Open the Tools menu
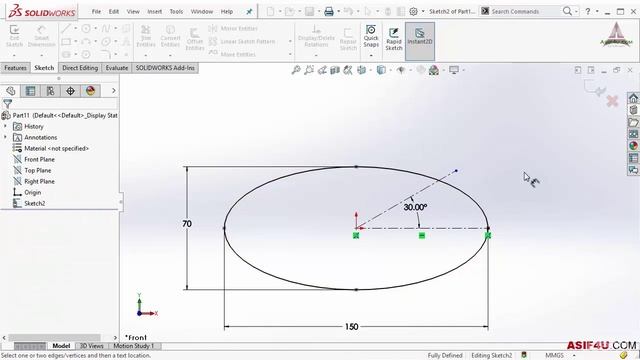640x360 pixels. 176,11
